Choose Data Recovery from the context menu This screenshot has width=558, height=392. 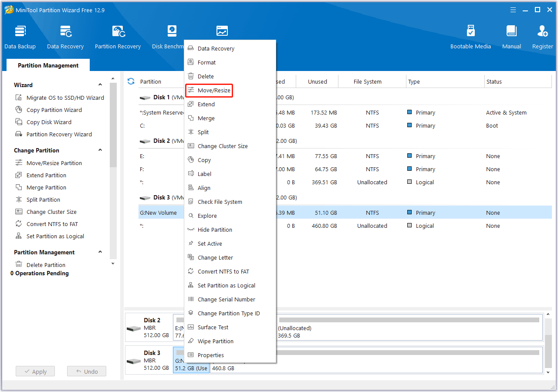pyautogui.click(x=230, y=48)
